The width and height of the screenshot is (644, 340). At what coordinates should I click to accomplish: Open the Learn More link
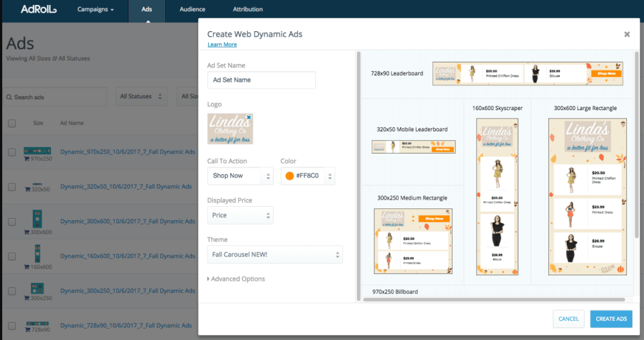click(222, 45)
